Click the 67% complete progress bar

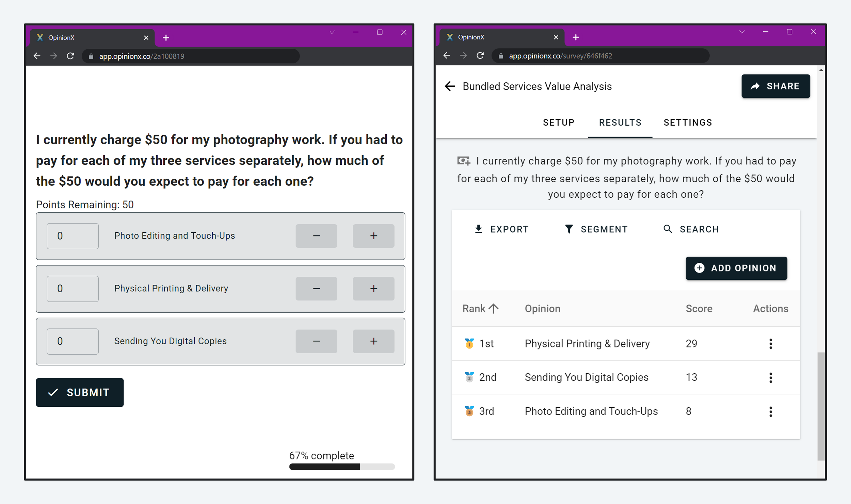tap(342, 467)
